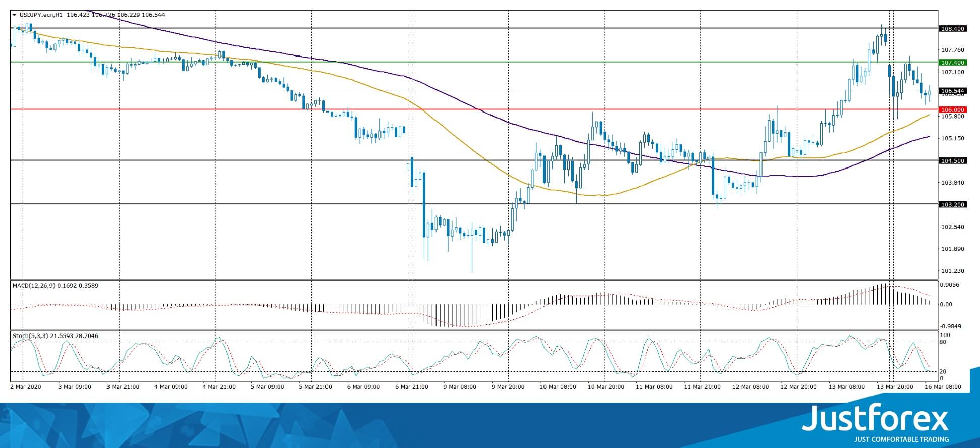Click the 101.890 price axis value
The height and width of the screenshot is (448, 980).
pyautogui.click(x=953, y=249)
